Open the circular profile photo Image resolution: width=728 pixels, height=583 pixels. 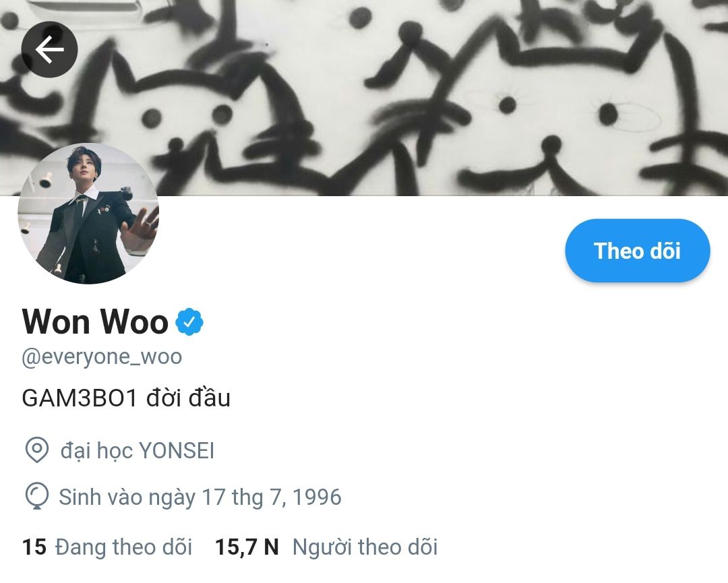click(x=88, y=214)
